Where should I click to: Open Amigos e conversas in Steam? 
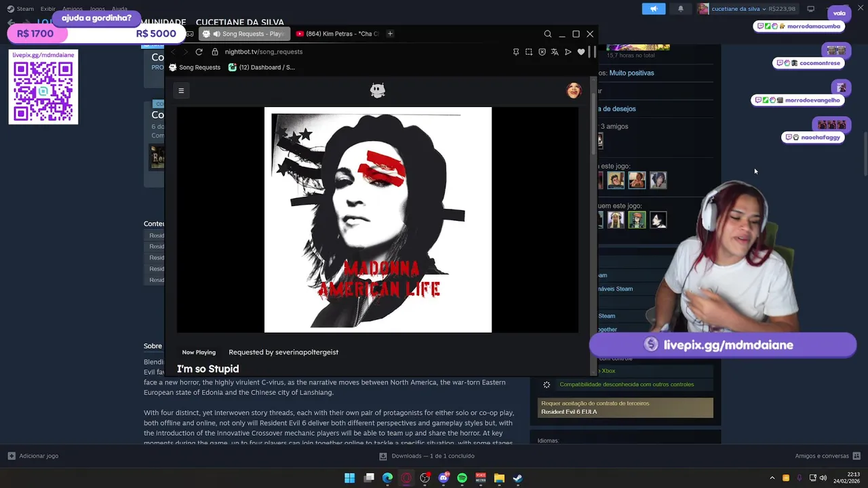click(828, 456)
